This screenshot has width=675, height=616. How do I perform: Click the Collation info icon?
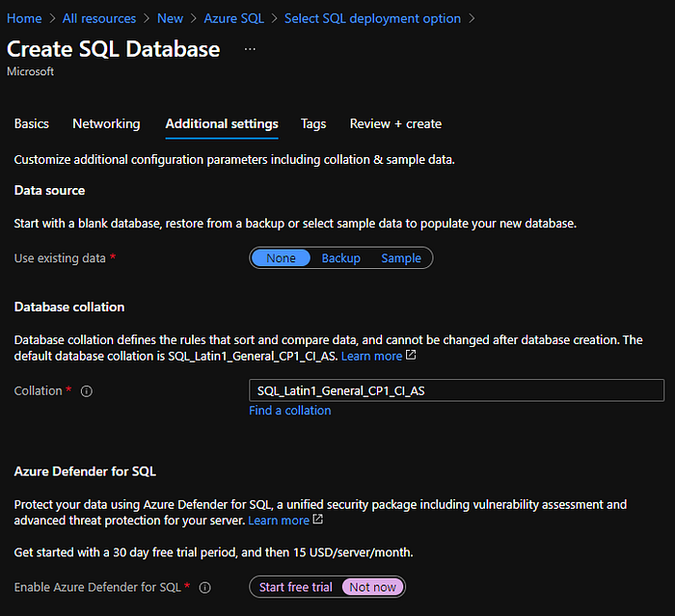click(x=87, y=391)
